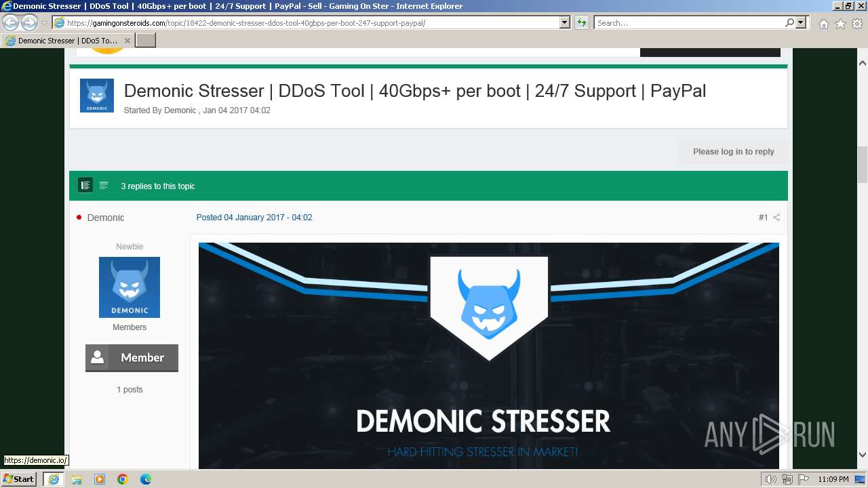
Task: Go back with the browser Back arrow
Action: coord(10,22)
